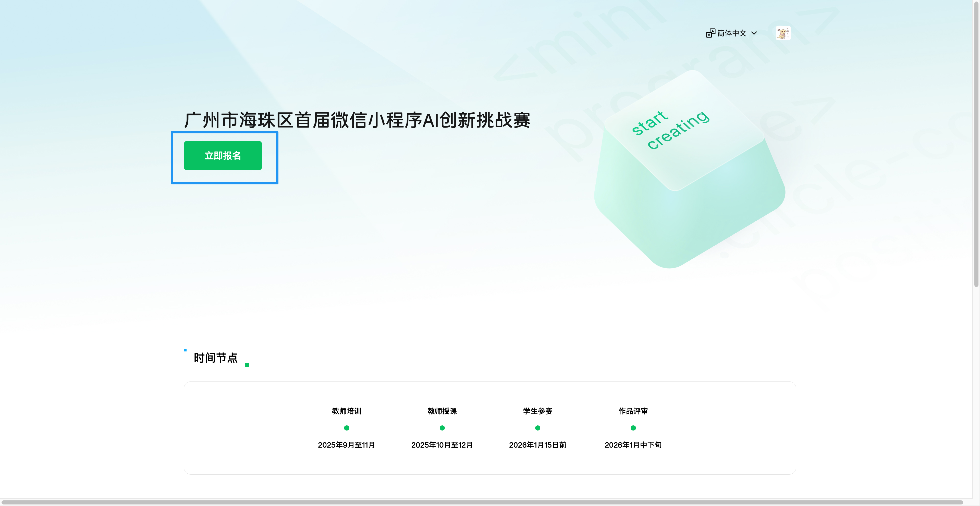The width and height of the screenshot is (980, 506).
Task: Click the 学生参赛 timeline dot
Action: 537,428
